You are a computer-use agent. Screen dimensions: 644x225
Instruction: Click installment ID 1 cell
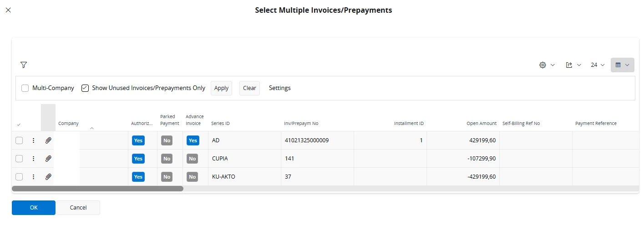tap(390, 140)
